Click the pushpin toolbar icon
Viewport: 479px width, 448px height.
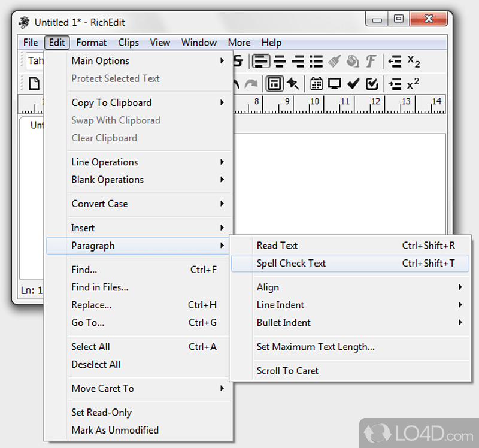[x=293, y=83]
